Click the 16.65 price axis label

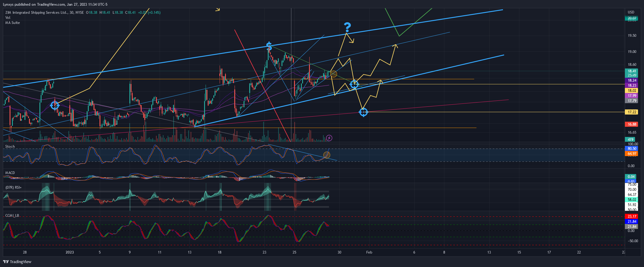tap(632, 132)
